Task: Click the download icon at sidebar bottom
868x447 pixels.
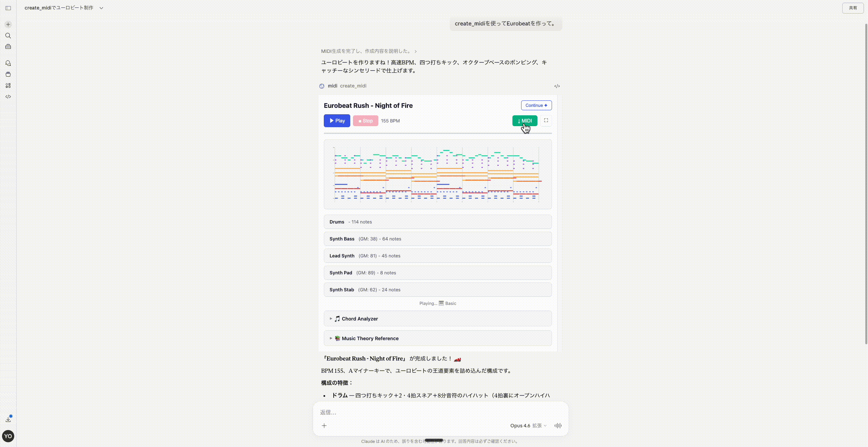Action: [8, 420]
